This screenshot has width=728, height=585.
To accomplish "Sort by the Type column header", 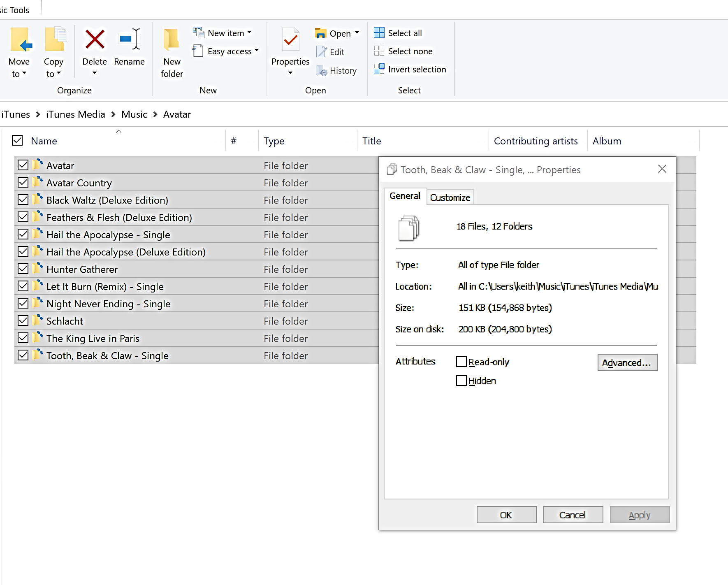I will tap(308, 141).
